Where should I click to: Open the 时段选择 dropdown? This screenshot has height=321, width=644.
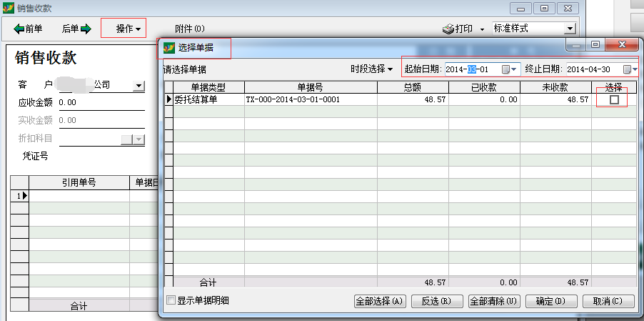[372, 69]
